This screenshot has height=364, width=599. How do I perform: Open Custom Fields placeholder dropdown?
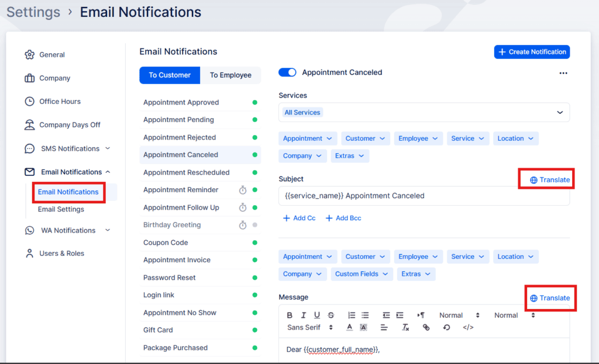[x=362, y=274]
